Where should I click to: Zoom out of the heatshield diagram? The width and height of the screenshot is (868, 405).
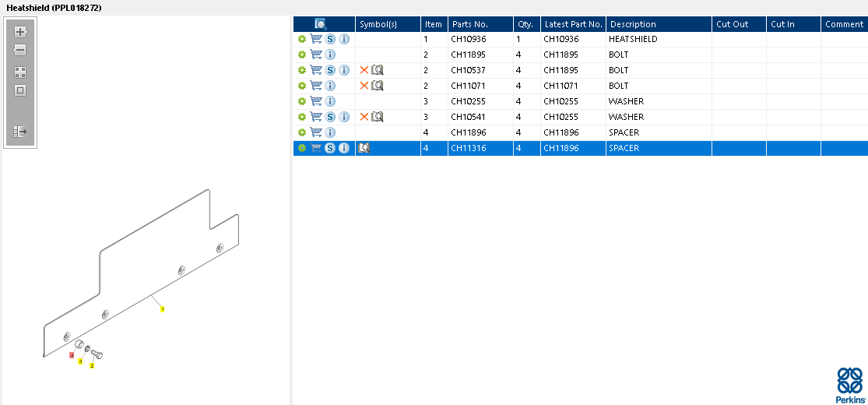[x=20, y=50]
